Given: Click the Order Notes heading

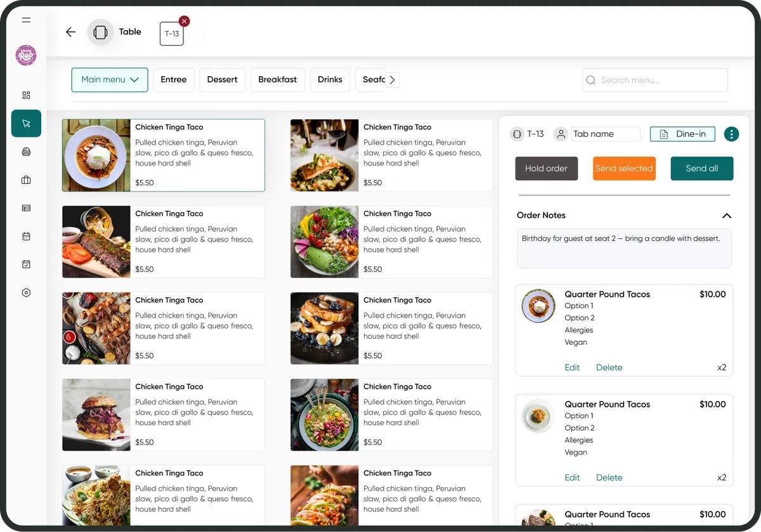Looking at the screenshot, I should (x=541, y=216).
